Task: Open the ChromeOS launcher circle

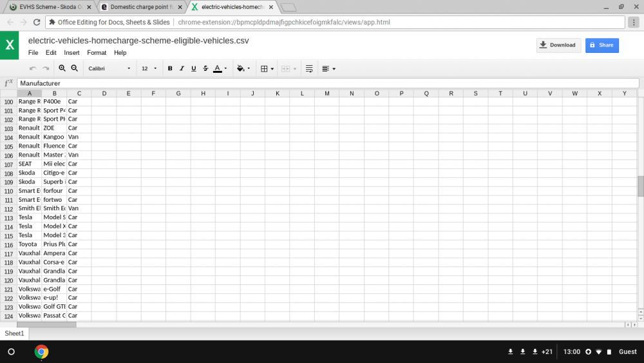Action: pos(12,352)
